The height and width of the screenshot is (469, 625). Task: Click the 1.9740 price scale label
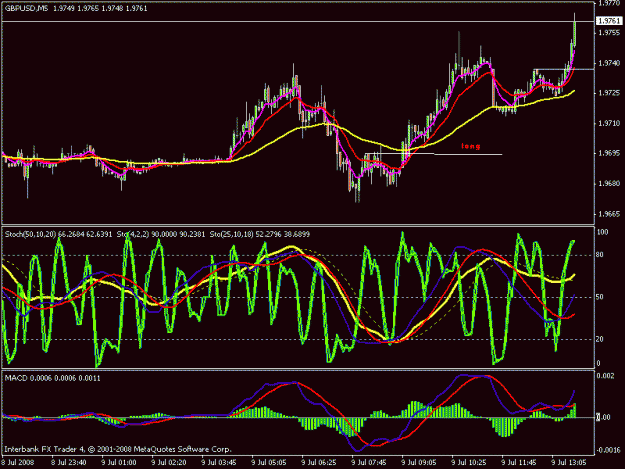pos(610,63)
